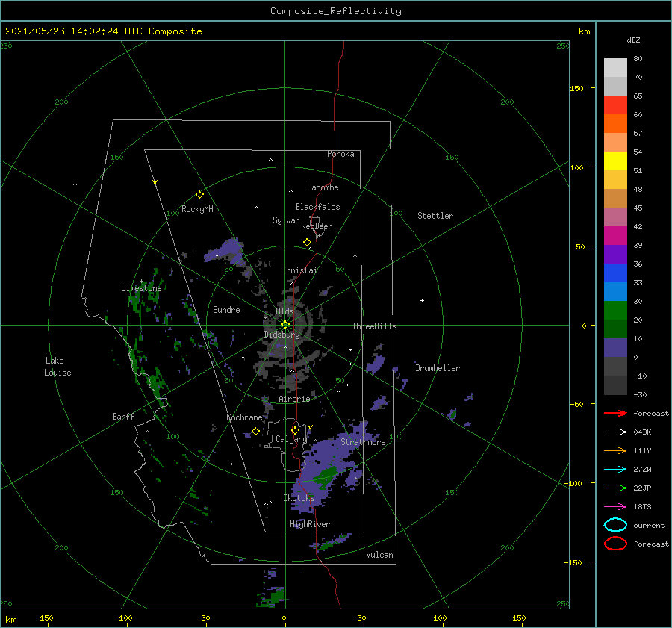Click the Ponoka city label
672x628 pixels.
[340, 154]
